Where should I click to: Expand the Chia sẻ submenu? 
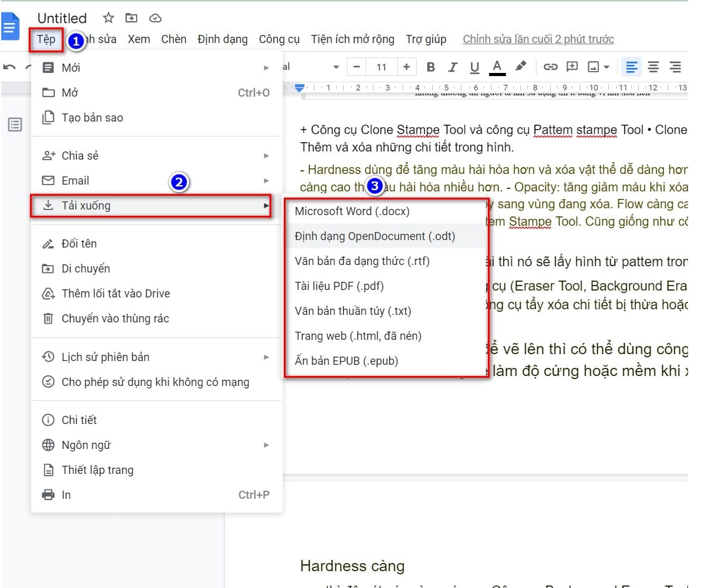[x=157, y=156]
